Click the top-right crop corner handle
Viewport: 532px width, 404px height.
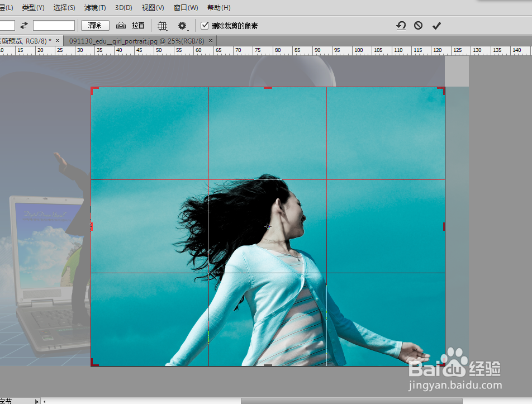[441, 90]
